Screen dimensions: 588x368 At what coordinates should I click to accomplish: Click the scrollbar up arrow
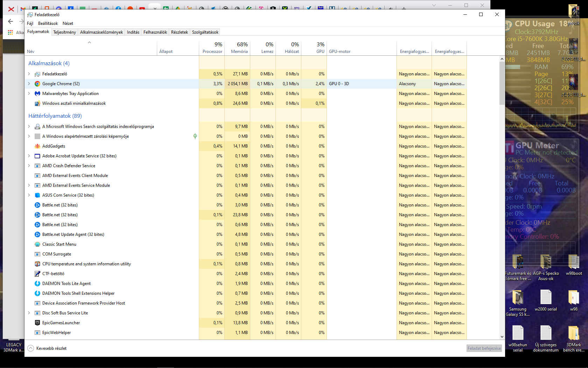coord(502,59)
